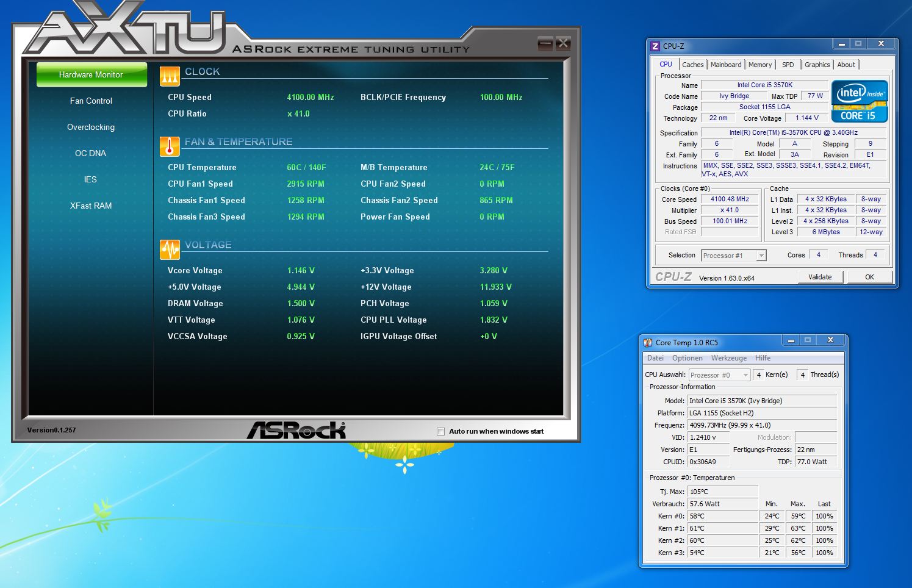Screen dimensions: 912x588
Task: Click the DRAM Voltage value 1.500 V
Action: 301,303
